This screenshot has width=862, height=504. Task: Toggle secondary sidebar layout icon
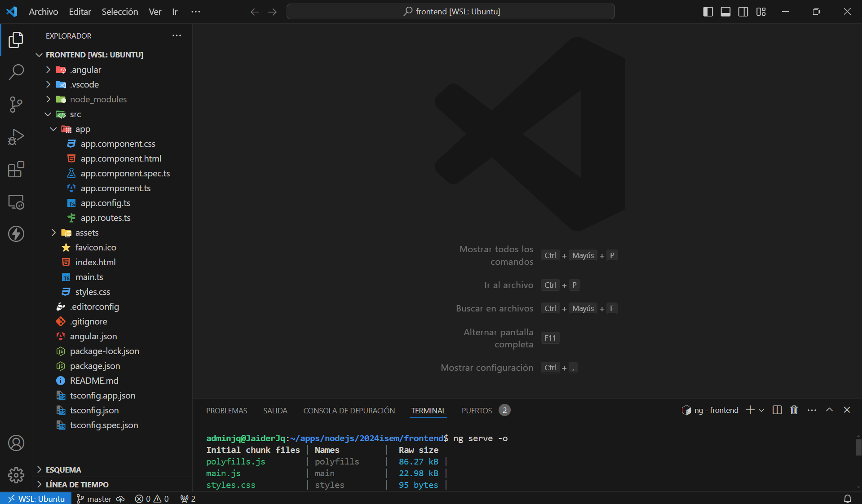click(743, 12)
